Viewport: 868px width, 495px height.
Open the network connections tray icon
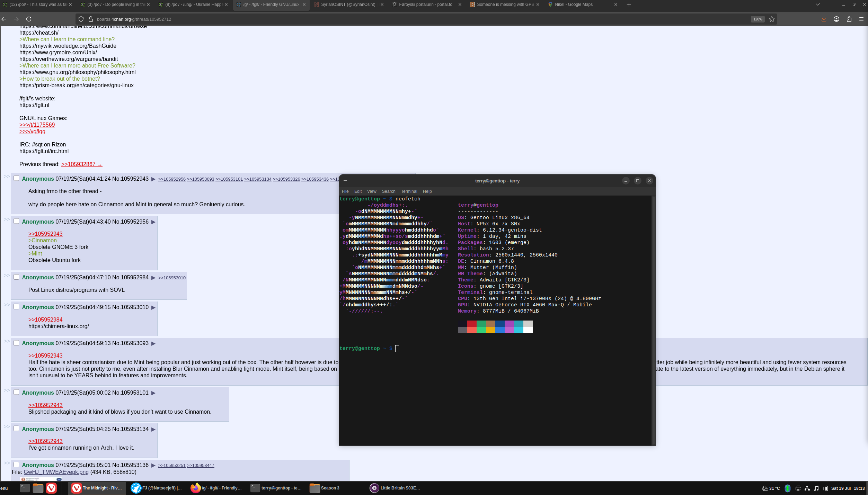click(x=807, y=488)
